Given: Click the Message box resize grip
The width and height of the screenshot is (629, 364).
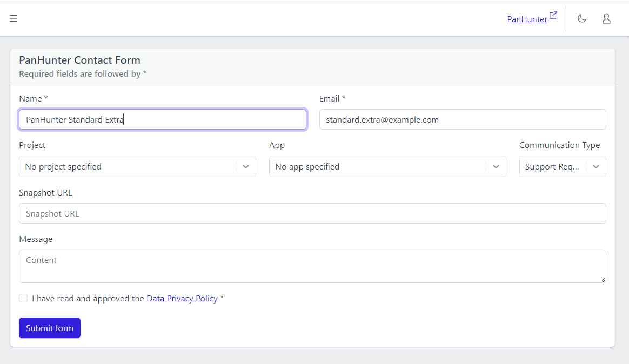Looking at the screenshot, I should pyautogui.click(x=604, y=280).
